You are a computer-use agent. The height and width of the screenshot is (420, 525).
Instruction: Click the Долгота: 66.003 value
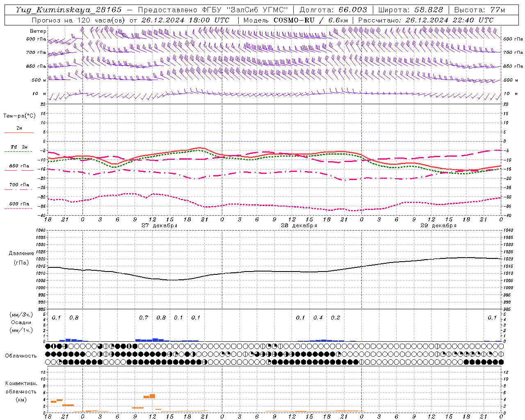pos(333,10)
